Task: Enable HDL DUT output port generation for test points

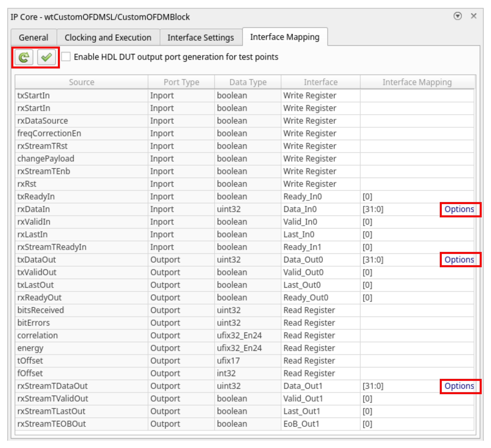Action: [x=66, y=57]
